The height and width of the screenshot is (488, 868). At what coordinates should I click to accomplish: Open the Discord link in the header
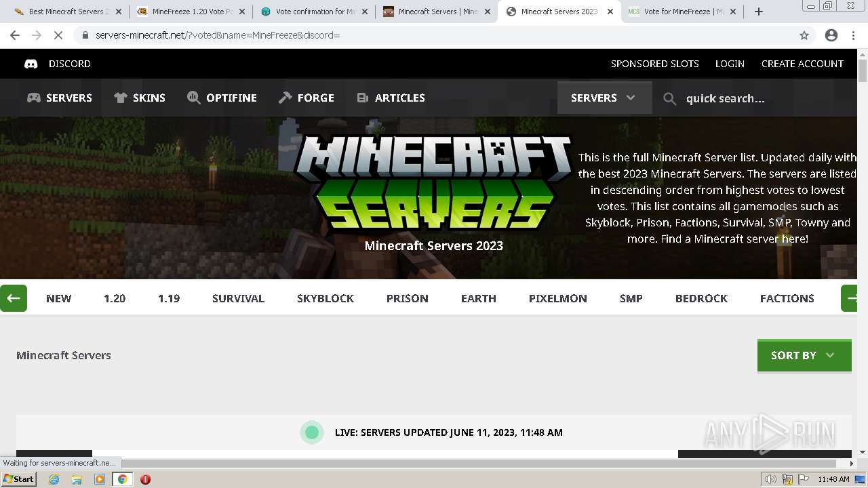click(58, 64)
